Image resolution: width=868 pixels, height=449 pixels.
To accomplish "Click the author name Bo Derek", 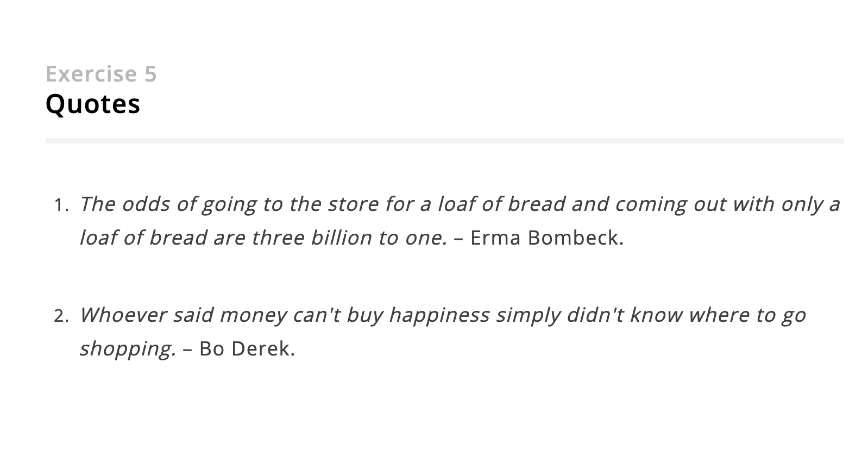I will (247, 349).
